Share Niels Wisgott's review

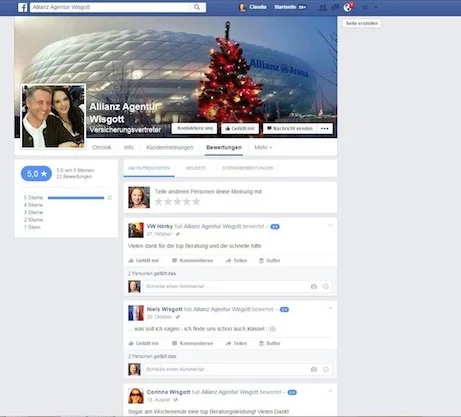[x=236, y=343]
